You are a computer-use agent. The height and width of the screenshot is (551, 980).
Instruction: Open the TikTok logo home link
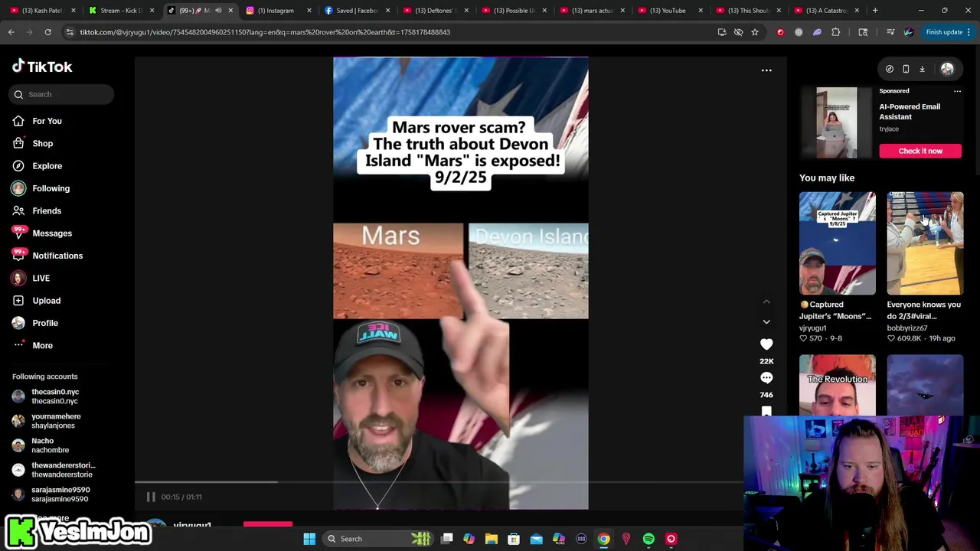click(42, 67)
